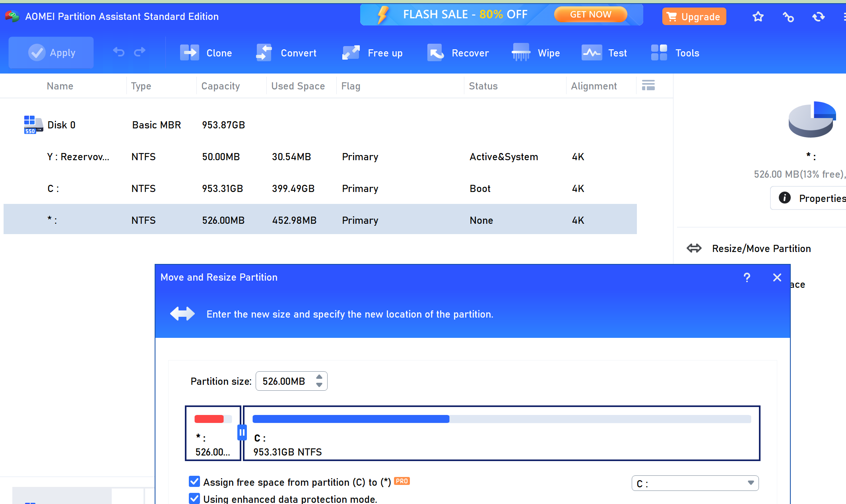The height and width of the screenshot is (504, 846).
Task: Close the Move and Resize Partition dialog
Action: (x=777, y=277)
